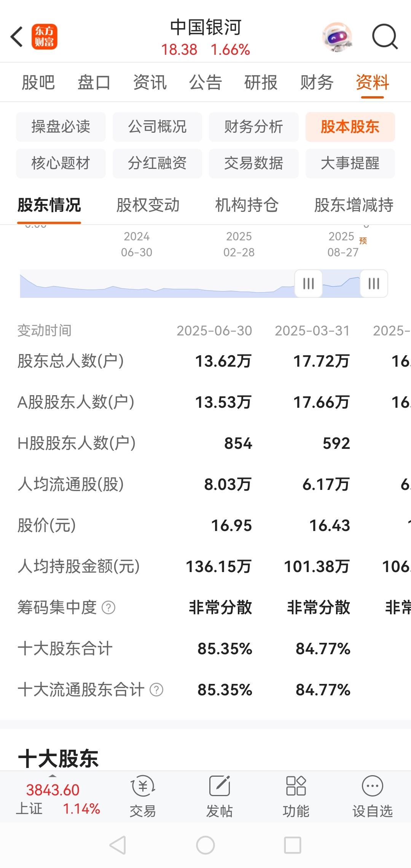This screenshot has width=411, height=868.
Task: Tap 股价 value 16.43
Action: (x=330, y=525)
